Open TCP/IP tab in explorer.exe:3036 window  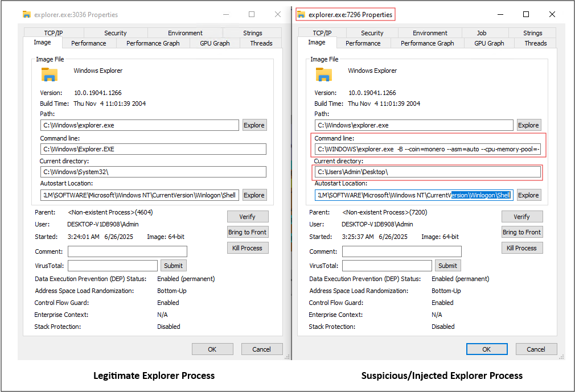[54, 33]
